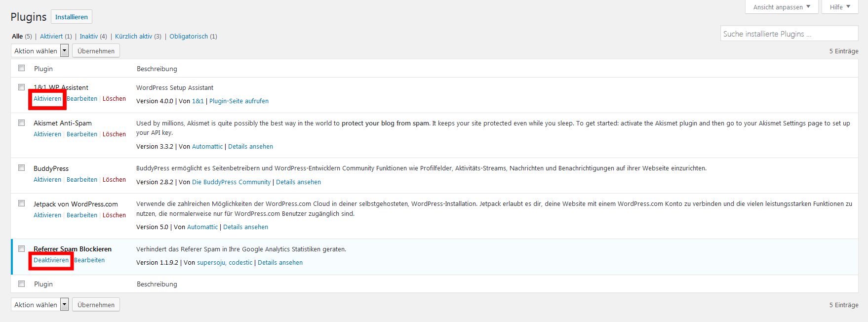Image resolution: width=868 pixels, height=322 pixels.
Task: Activate the 1&1 WP Assistent plugin
Action: coord(47,99)
